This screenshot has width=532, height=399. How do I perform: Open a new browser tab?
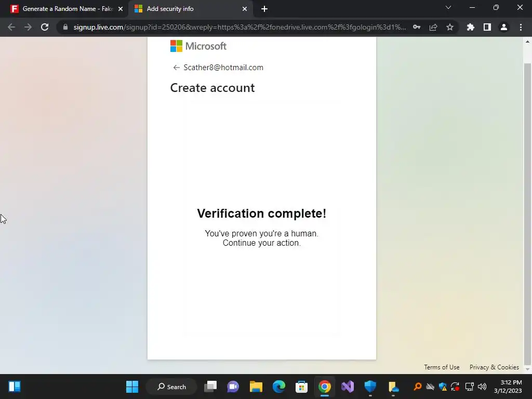coord(264,9)
